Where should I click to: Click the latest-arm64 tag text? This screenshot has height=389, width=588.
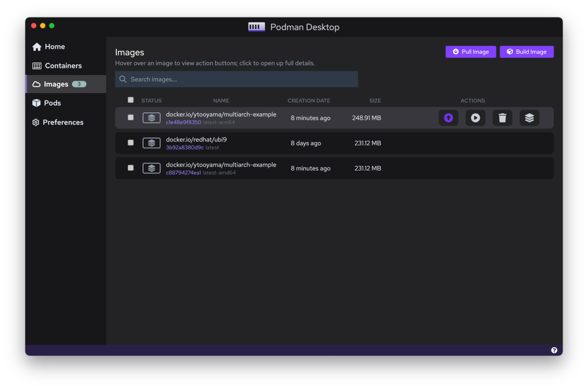[x=219, y=122]
